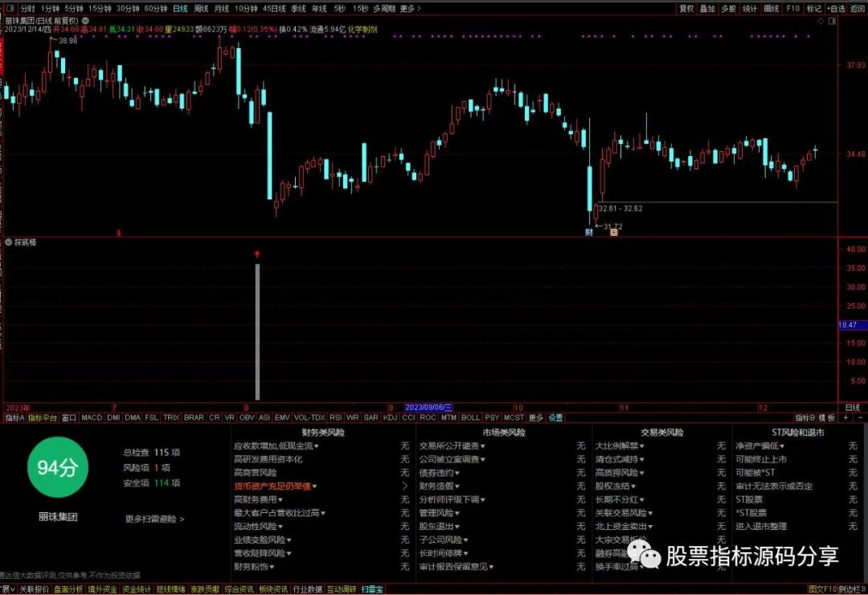Select the 15分钟 chart period
This screenshot has width=868, height=595.
pos(100,8)
